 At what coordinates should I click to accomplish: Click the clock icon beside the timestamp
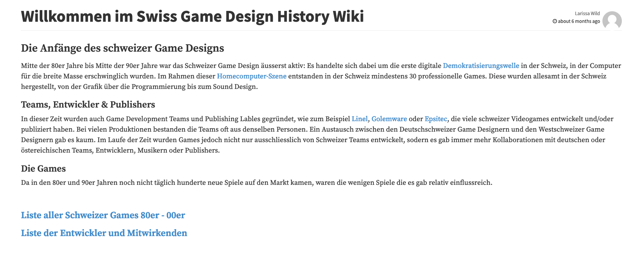(x=555, y=21)
